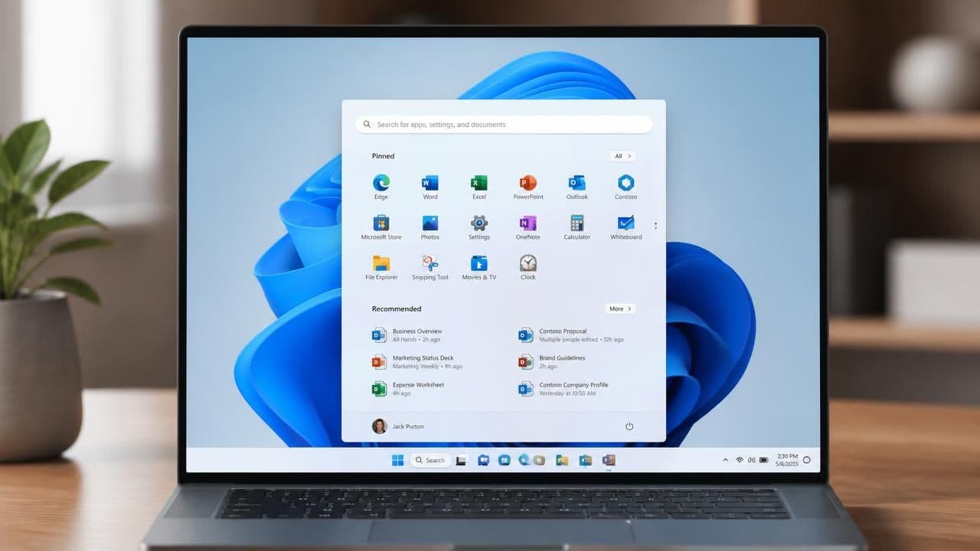Launch OneNote from pinned apps
Viewport: 980px width, 551px height.
[528, 227]
